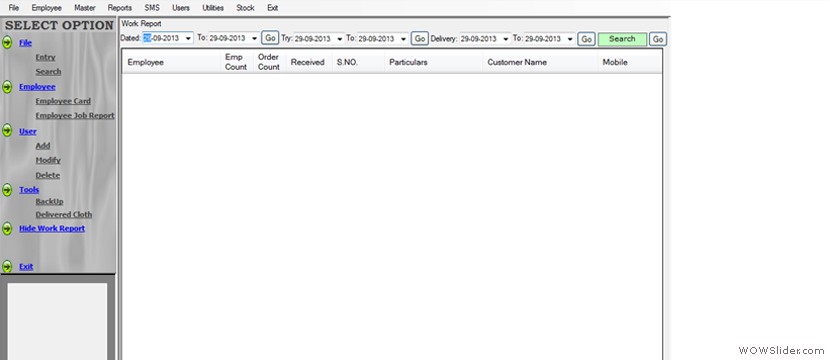The image size is (830, 360).
Task: Click Exit in the menu bar
Action: [x=273, y=8]
